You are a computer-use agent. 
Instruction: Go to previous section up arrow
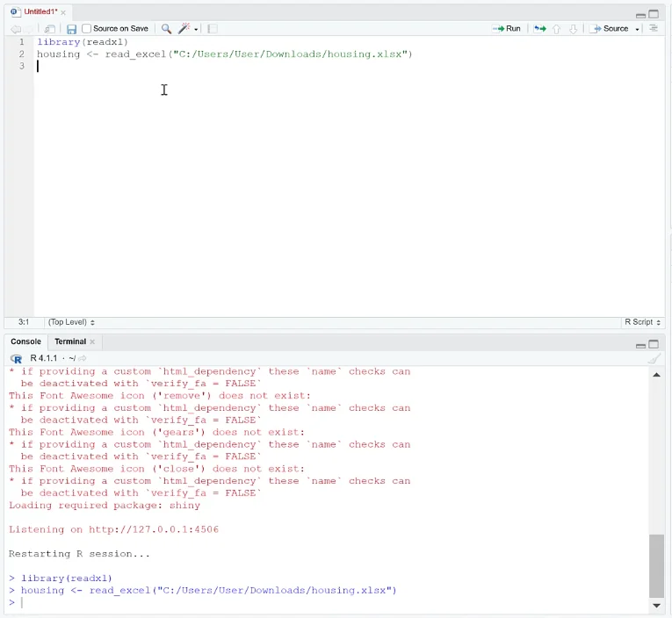(556, 29)
